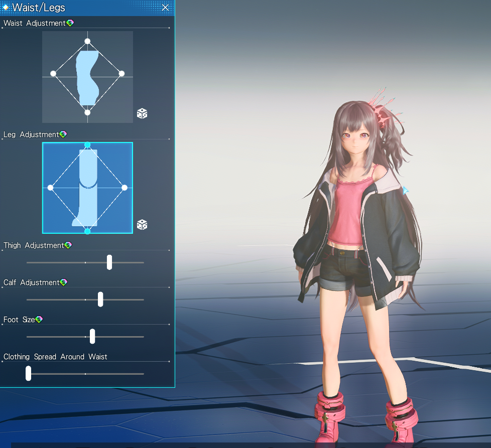Image resolution: width=491 pixels, height=448 pixels.
Task: Click the gem icon beside Leg Adjustment
Action: pos(63,134)
